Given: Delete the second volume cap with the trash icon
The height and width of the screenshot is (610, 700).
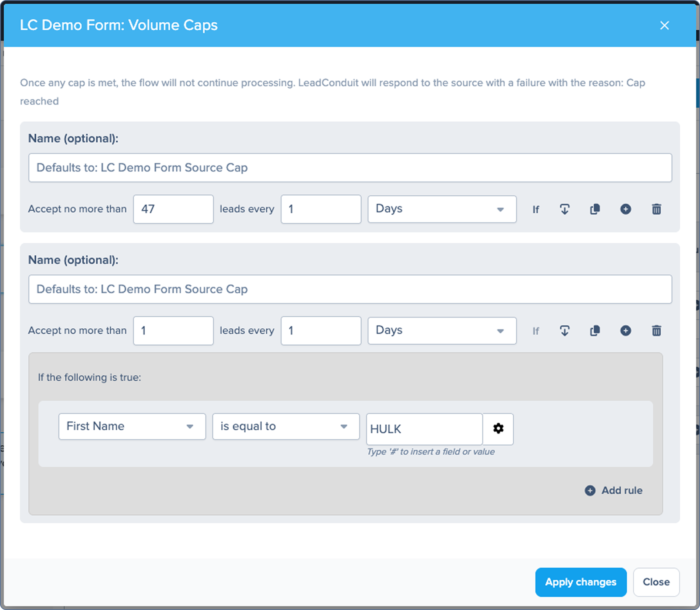Looking at the screenshot, I should point(656,331).
